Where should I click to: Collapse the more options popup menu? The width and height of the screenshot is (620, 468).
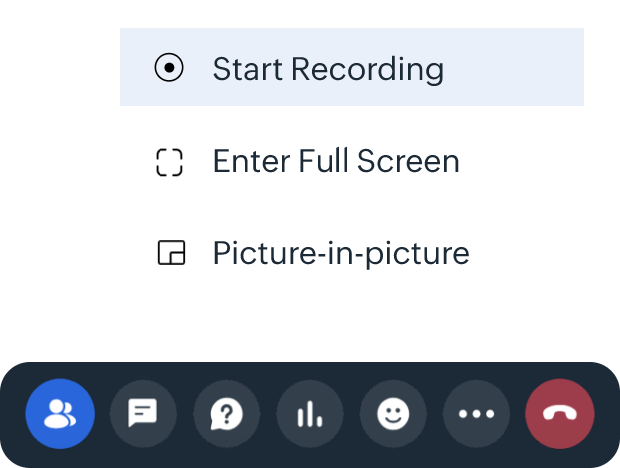tap(476, 412)
